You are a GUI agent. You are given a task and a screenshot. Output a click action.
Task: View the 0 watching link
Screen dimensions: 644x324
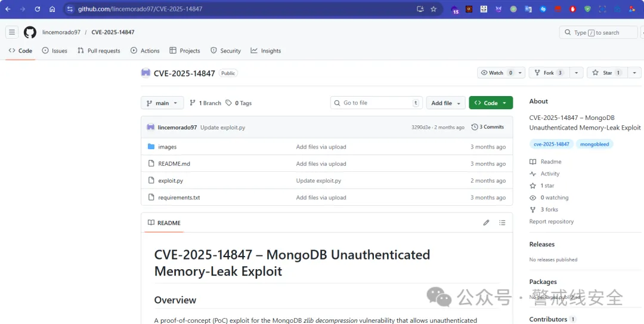pos(549,198)
